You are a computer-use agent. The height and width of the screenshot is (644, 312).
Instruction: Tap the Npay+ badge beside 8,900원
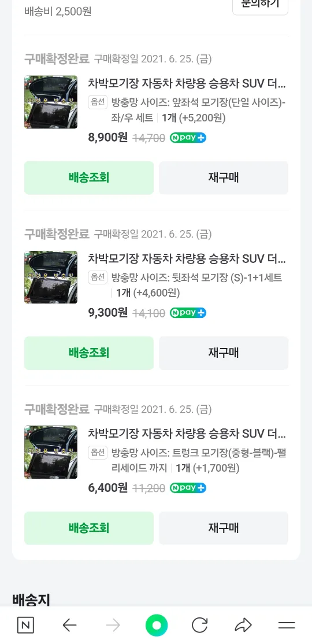click(x=188, y=138)
